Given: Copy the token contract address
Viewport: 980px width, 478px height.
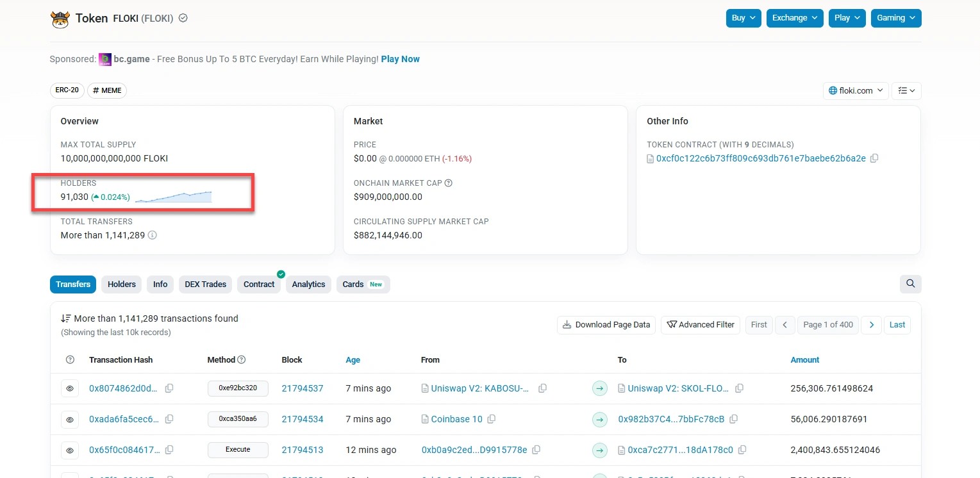Looking at the screenshot, I should 874,158.
